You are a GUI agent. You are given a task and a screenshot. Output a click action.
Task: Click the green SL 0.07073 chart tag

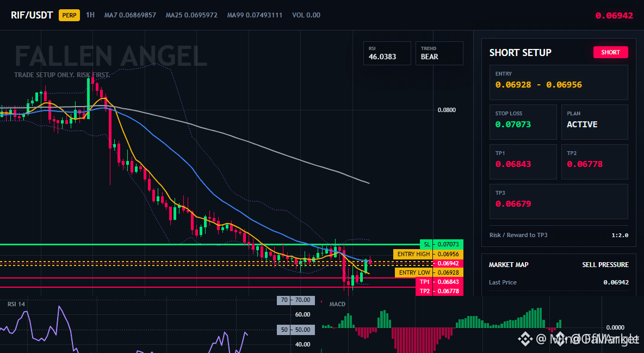click(442, 245)
